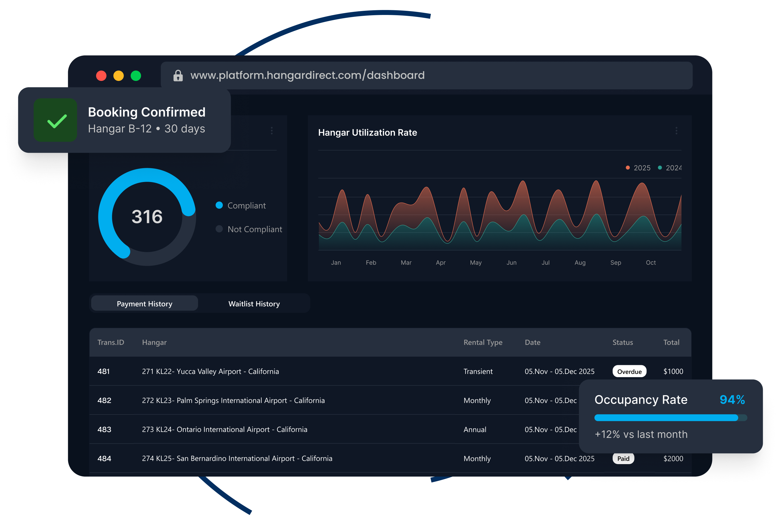
Task: Click the lock icon in the address bar
Action: coord(178,75)
